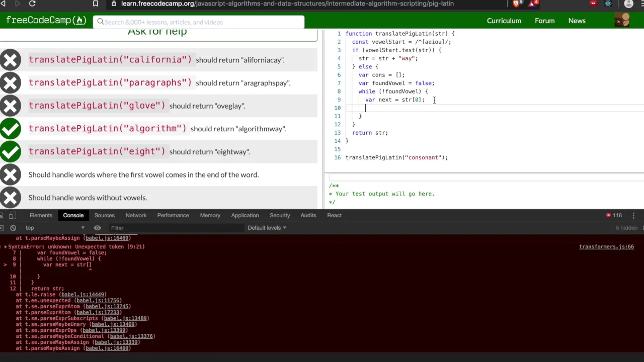644x362 pixels.
Task: Click the failed icon beside the california test
Action: 10,60
